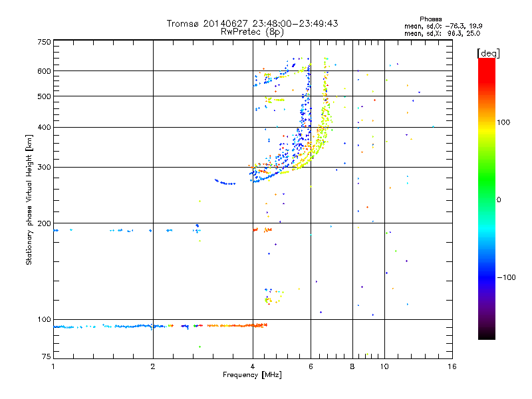Click the Tromsø date and time plot title
Viewport: 532px width, 399px height.
point(252,23)
